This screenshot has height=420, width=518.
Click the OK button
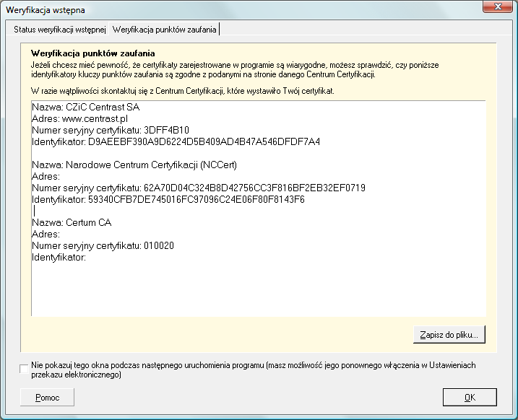(470, 397)
